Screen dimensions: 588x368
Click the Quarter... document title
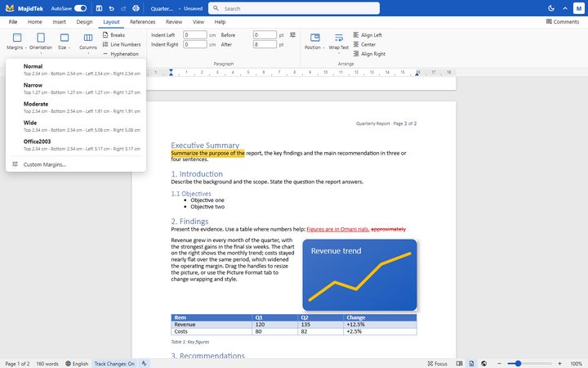[x=162, y=8]
